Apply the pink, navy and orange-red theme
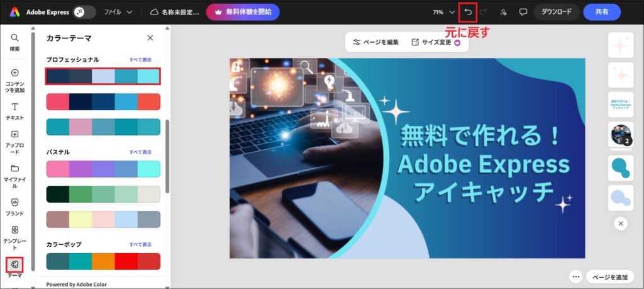The image size is (644, 289). pos(103,101)
